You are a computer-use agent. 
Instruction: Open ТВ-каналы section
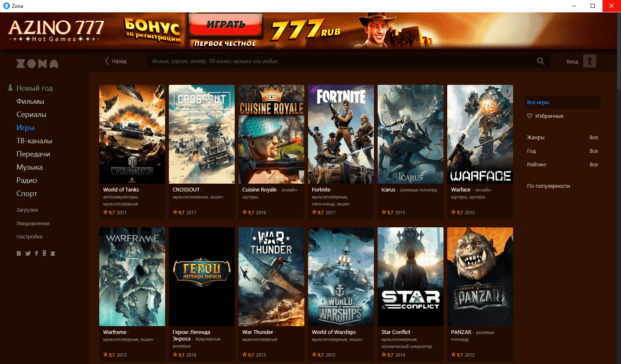(x=34, y=141)
